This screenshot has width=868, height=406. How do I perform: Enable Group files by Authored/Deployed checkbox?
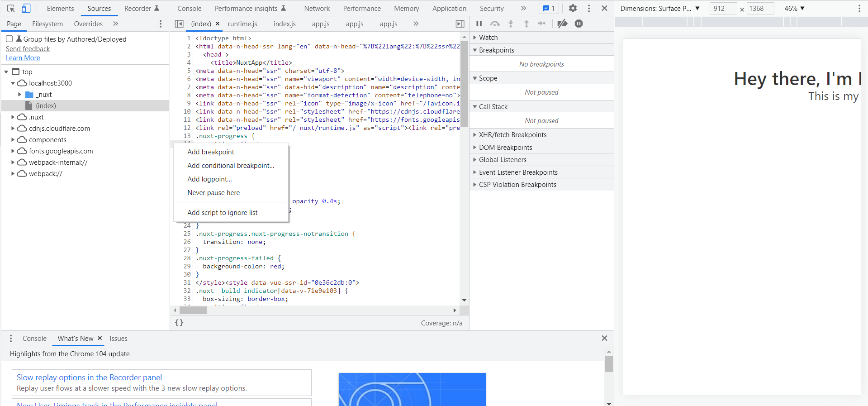pyautogui.click(x=9, y=39)
